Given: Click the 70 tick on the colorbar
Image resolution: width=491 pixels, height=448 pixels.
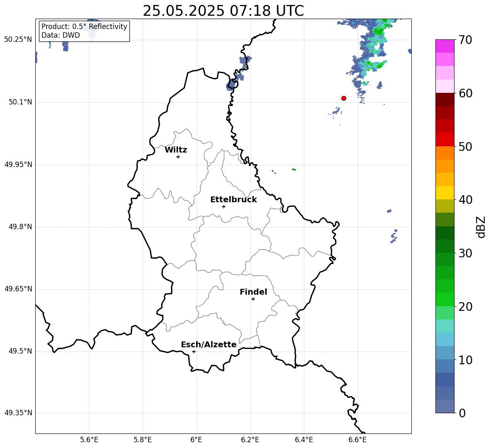Looking at the screenshot, I should click(x=465, y=40).
